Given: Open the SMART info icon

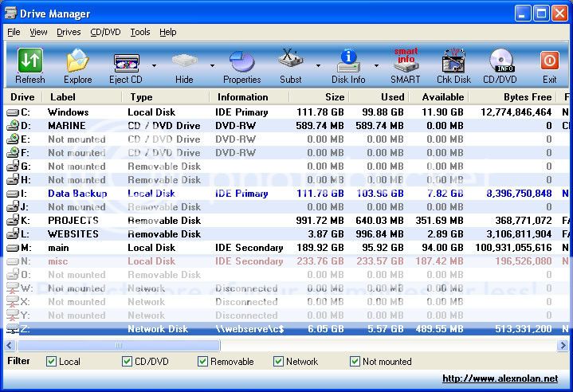Looking at the screenshot, I should coord(405,61).
